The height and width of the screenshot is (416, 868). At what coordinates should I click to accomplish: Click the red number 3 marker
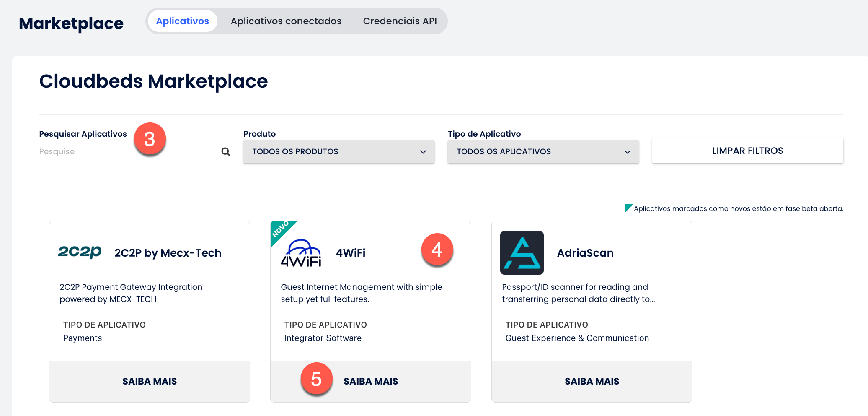click(150, 139)
